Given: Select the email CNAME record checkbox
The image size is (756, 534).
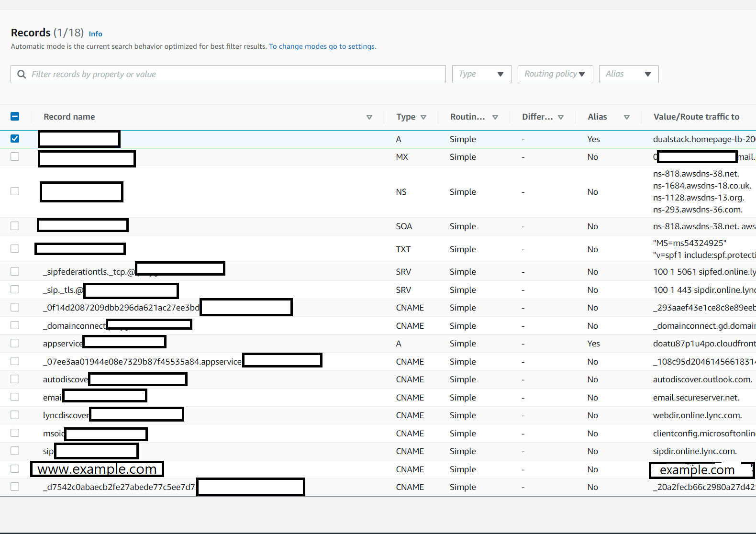Looking at the screenshot, I should 15,397.
